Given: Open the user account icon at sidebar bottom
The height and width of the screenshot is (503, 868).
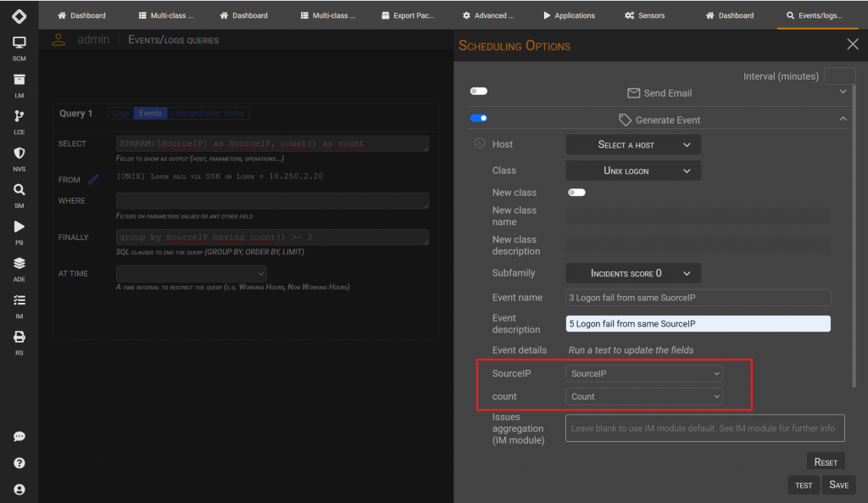Looking at the screenshot, I should click(19, 489).
